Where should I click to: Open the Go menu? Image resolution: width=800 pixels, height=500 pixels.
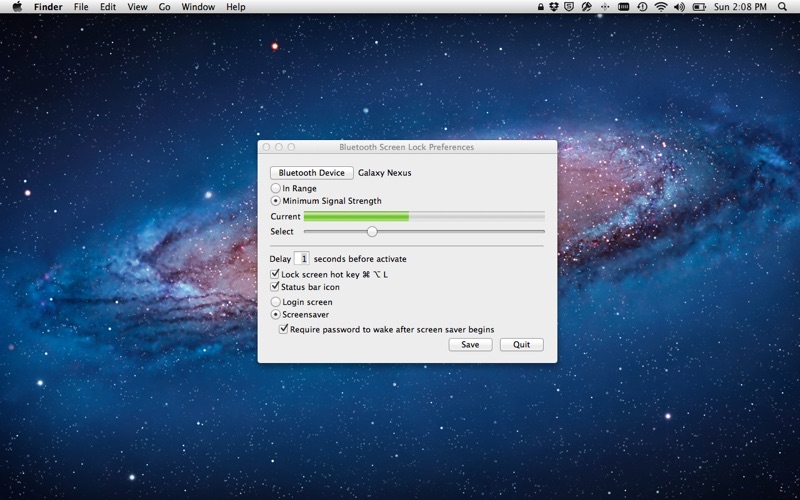click(x=164, y=7)
